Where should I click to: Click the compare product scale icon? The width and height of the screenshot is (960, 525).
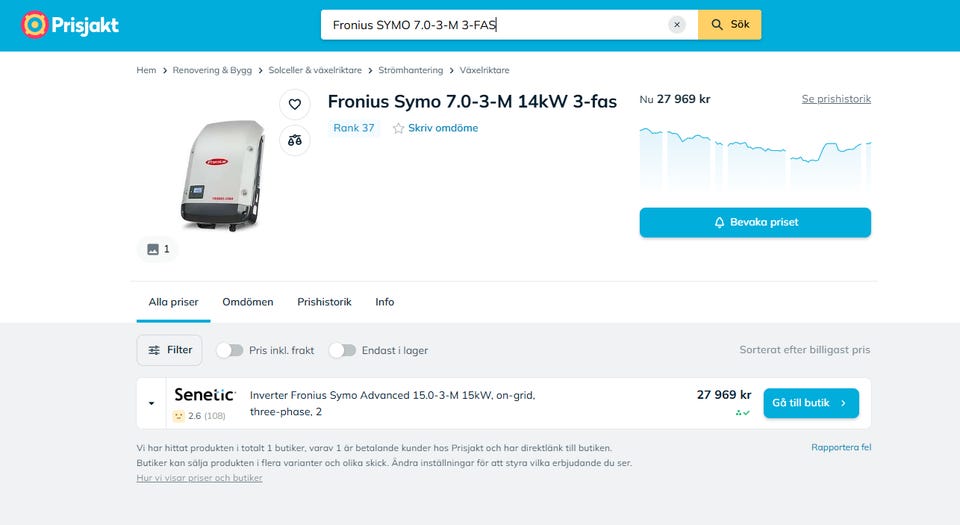tap(294, 141)
